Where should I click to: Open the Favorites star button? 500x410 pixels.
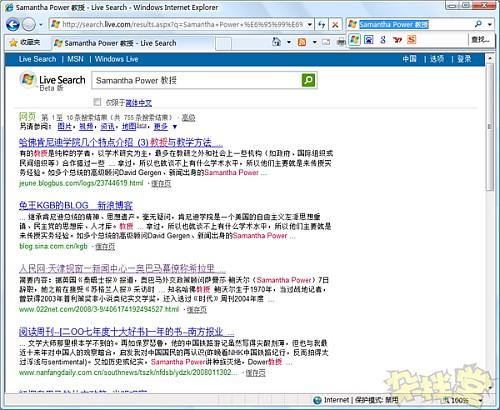(x=25, y=42)
